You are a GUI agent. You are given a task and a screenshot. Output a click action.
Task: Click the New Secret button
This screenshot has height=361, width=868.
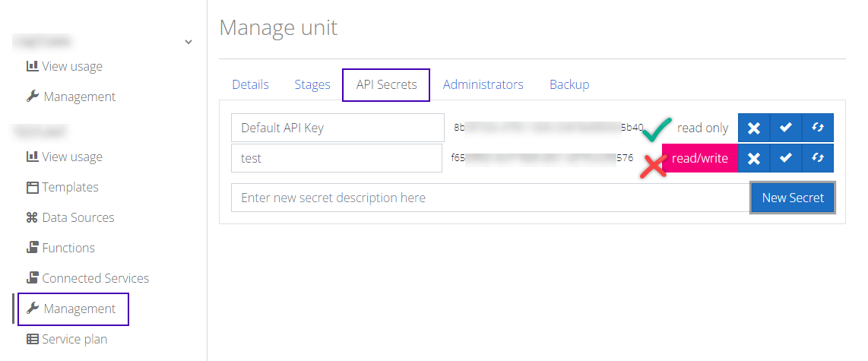(793, 198)
